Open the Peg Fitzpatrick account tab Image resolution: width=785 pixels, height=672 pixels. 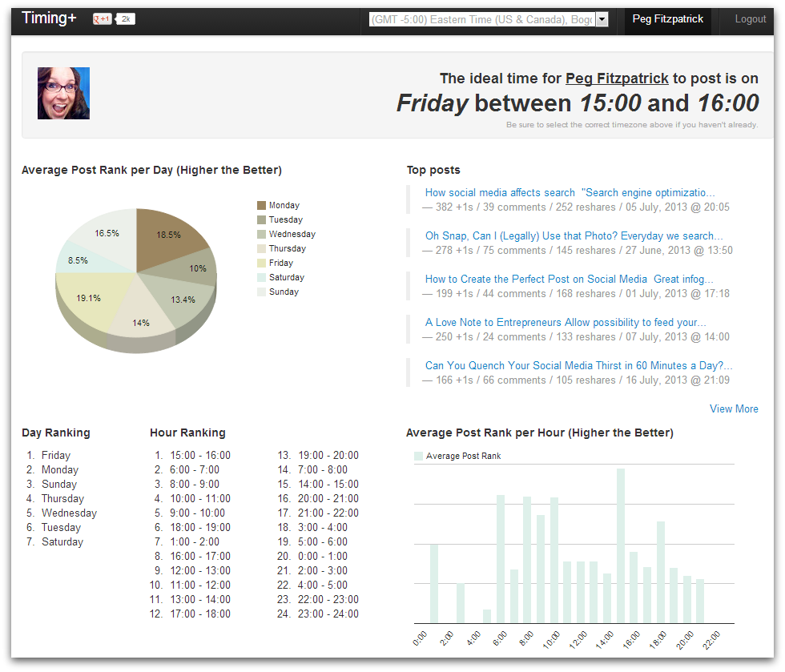tap(667, 19)
